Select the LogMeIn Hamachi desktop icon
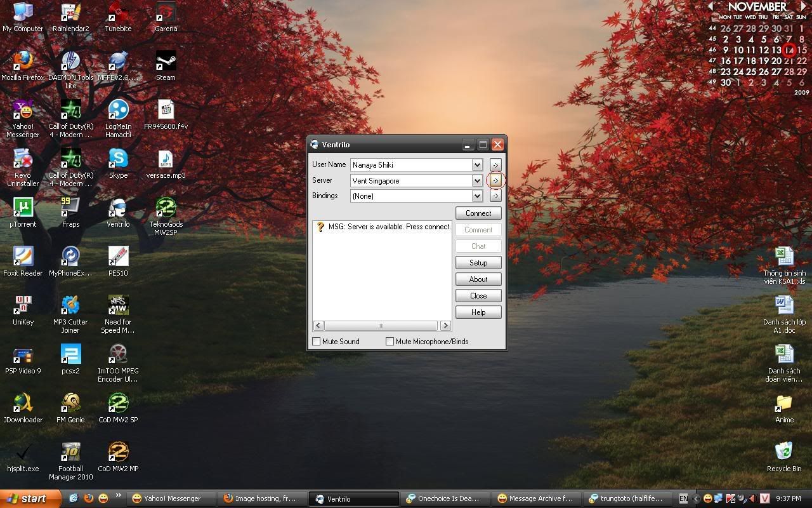Image resolution: width=812 pixels, height=508 pixels. 118,119
